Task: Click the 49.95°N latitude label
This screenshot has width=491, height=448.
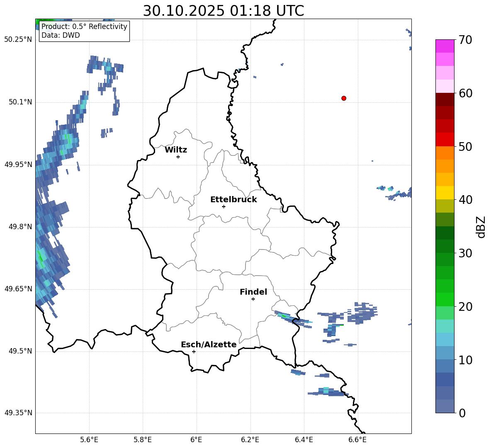Action: pos(18,165)
